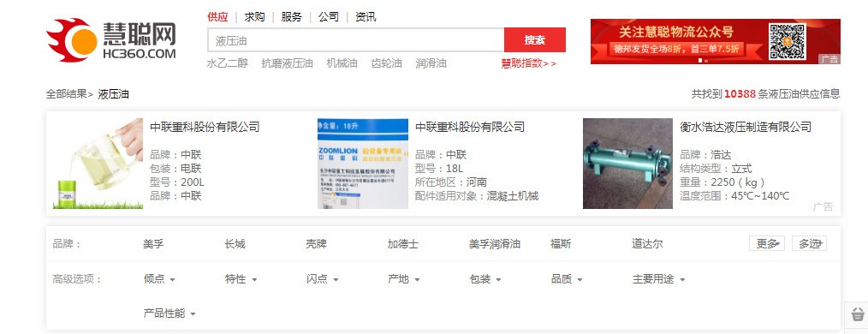Open the green heat exchanger thumbnail
The image size is (868, 334).
click(x=627, y=164)
